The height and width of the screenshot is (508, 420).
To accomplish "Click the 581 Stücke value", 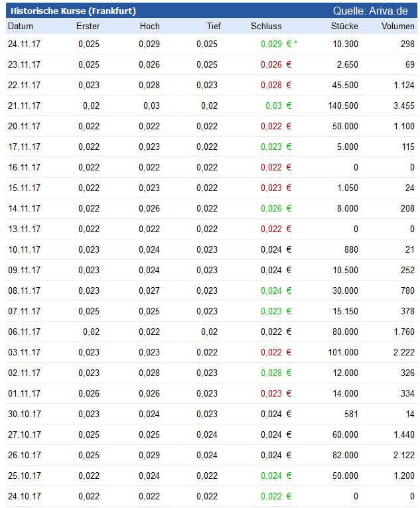I will click(350, 414).
